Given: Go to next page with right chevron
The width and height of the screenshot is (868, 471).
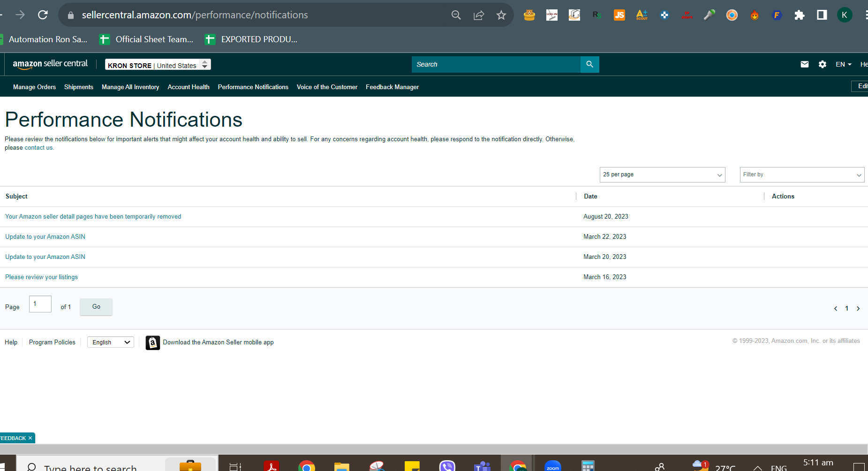Looking at the screenshot, I should tap(858, 309).
